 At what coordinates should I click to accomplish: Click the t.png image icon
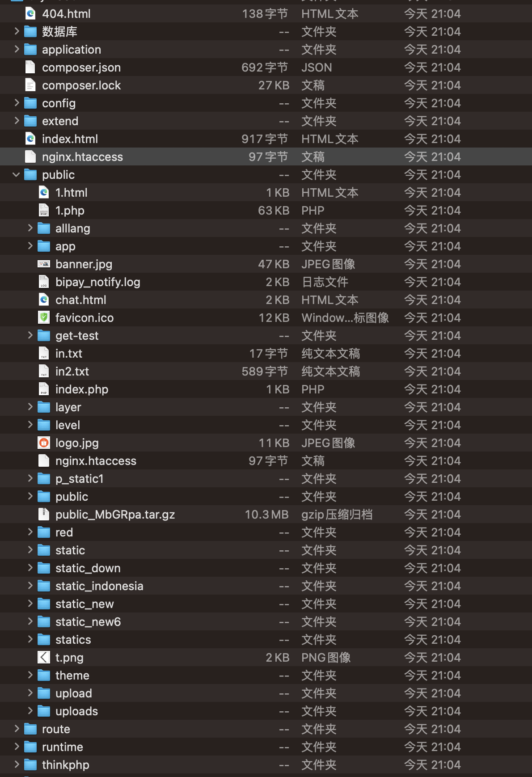(44, 658)
